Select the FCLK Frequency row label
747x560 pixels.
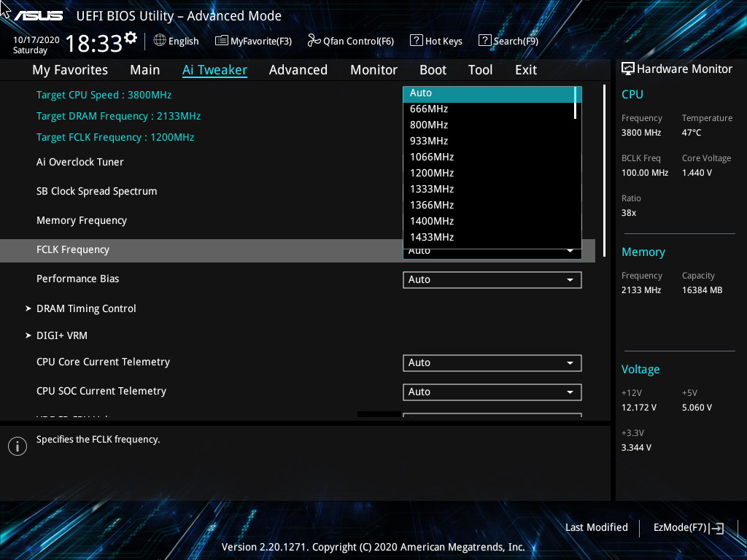73,249
